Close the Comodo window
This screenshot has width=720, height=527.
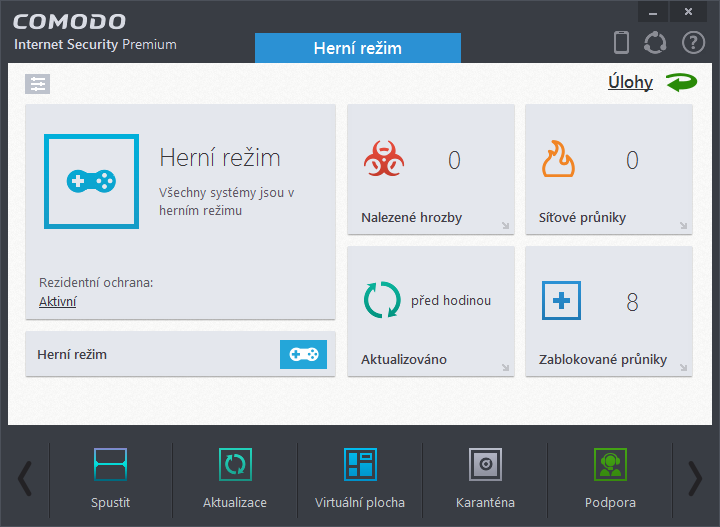click(x=688, y=12)
